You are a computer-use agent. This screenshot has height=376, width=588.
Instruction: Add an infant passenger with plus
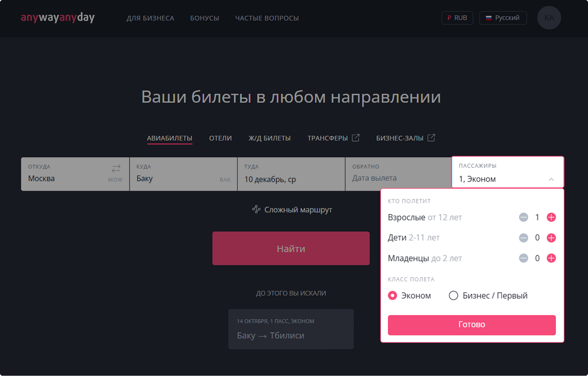point(551,258)
